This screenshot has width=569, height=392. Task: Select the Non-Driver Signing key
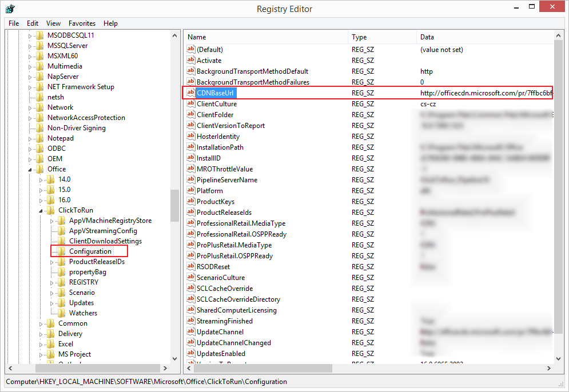76,127
